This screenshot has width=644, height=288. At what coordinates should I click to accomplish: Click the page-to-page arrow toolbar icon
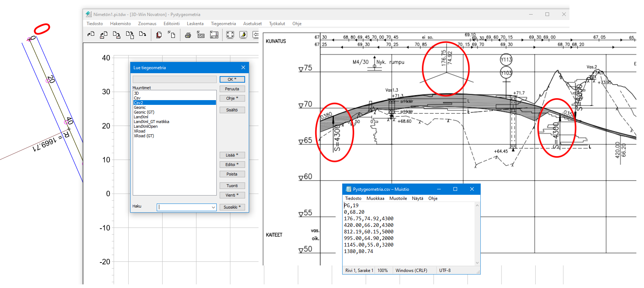point(129,35)
